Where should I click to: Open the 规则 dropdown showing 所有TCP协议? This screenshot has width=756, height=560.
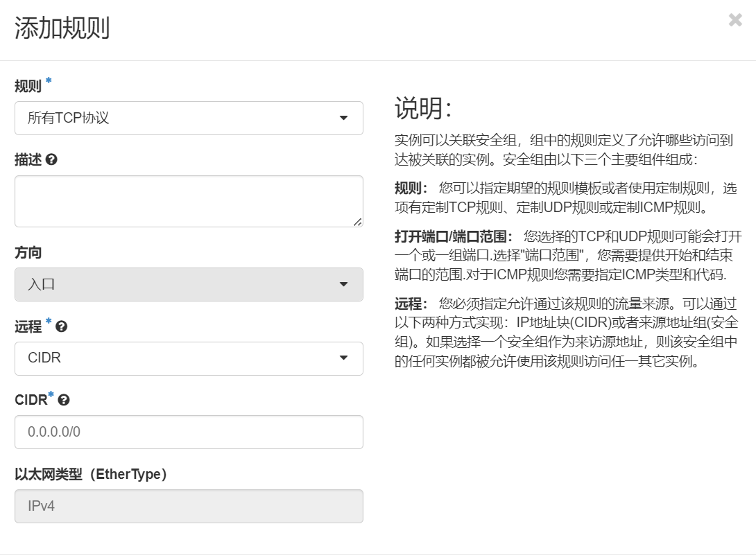pos(189,118)
